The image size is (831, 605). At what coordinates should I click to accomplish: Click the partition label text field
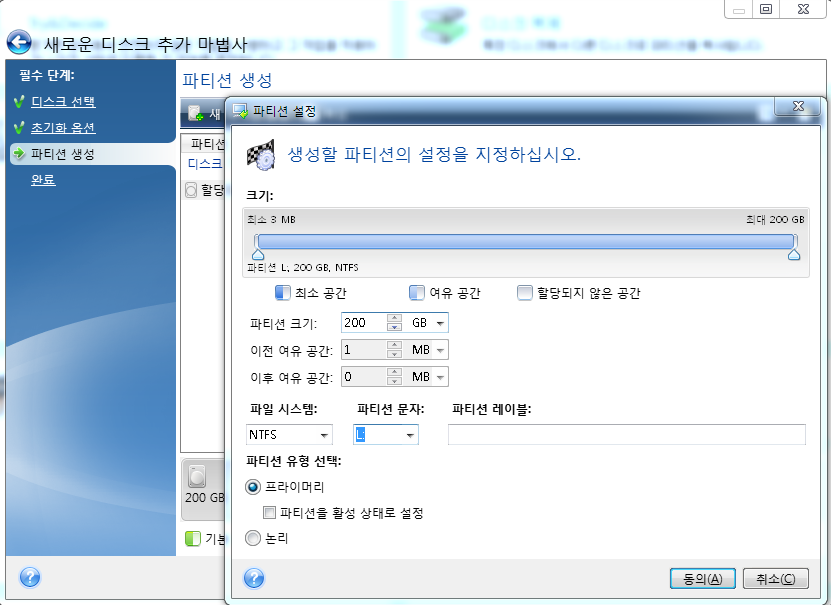coord(626,434)
